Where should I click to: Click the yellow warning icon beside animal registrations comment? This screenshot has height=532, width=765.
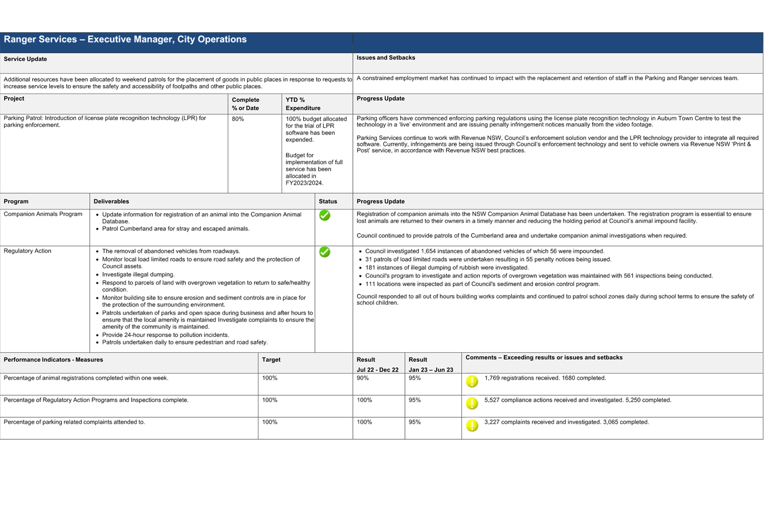click(x=472, y=381)
